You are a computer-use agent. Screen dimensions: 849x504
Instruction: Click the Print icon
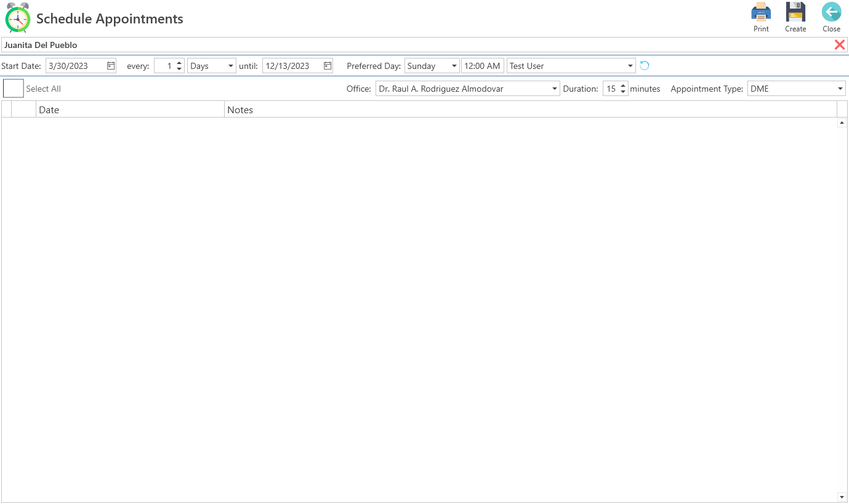pos(761,12)
